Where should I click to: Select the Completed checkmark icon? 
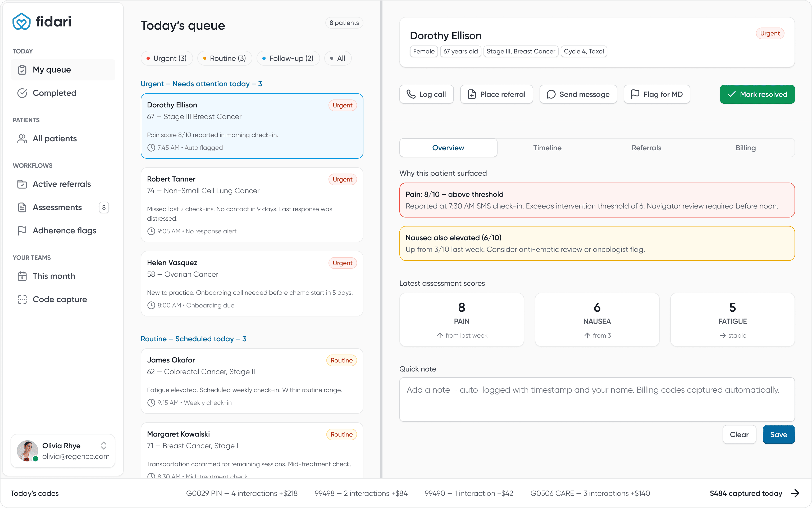(22, 93)
